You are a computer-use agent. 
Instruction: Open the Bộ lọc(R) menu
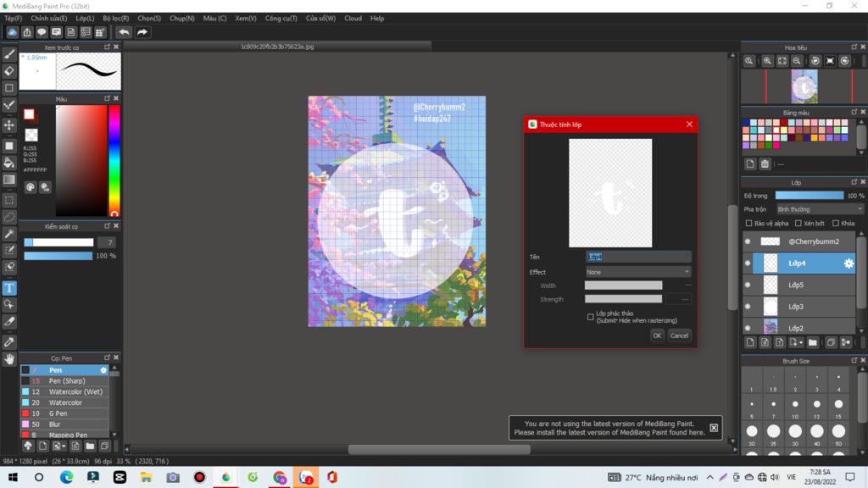tap(115, 19)
